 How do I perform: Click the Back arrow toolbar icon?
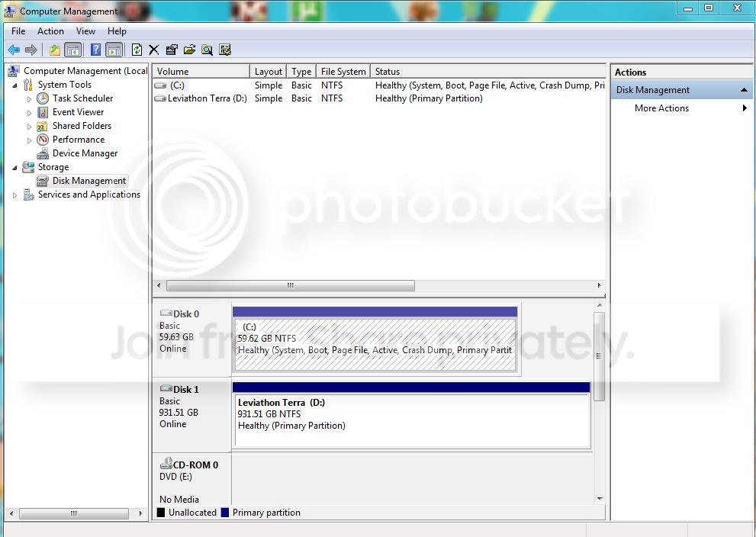click(x=14, y=50)
